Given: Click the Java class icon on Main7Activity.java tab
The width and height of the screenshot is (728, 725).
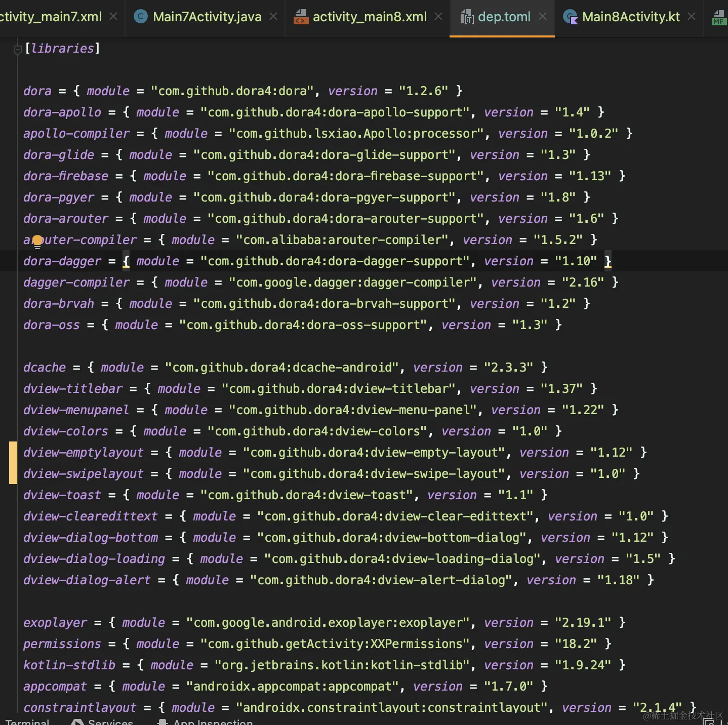Looking at the screenshot, I should click(x=140, y=17).
